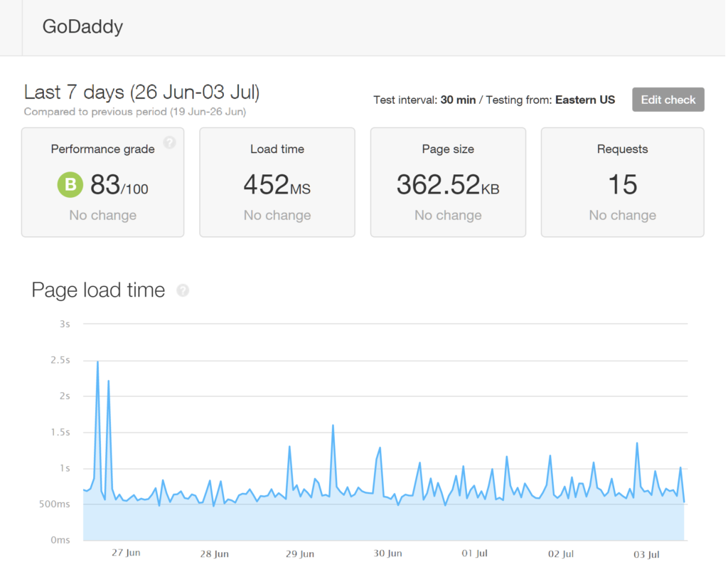
Task: Click the 500ms y-axis label
Action: pyautogui.click(x=54, y=504)
